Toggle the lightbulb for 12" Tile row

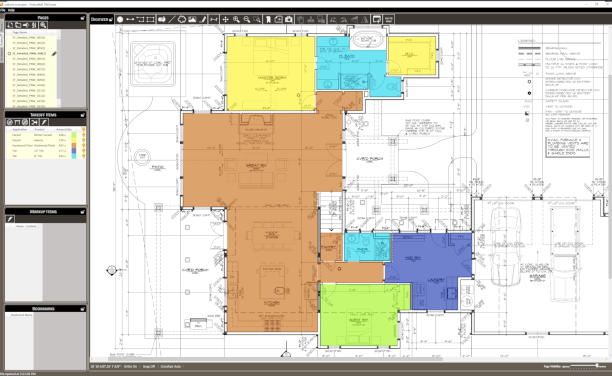pyautogui.click(x=83, y=151)
